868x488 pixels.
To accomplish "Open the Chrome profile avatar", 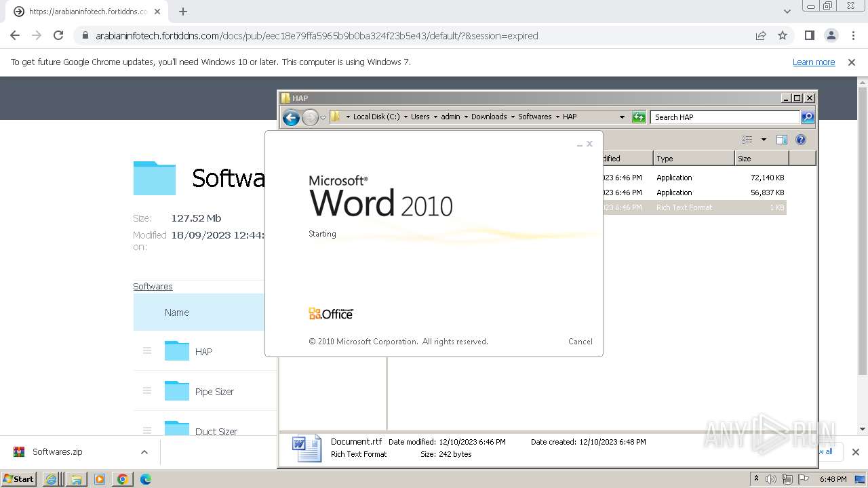I will pos(831,35).
